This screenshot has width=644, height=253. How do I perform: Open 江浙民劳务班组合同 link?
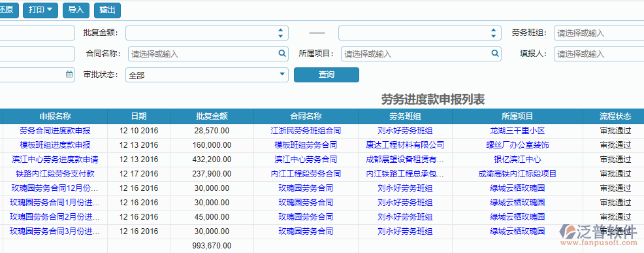[306, 131]
